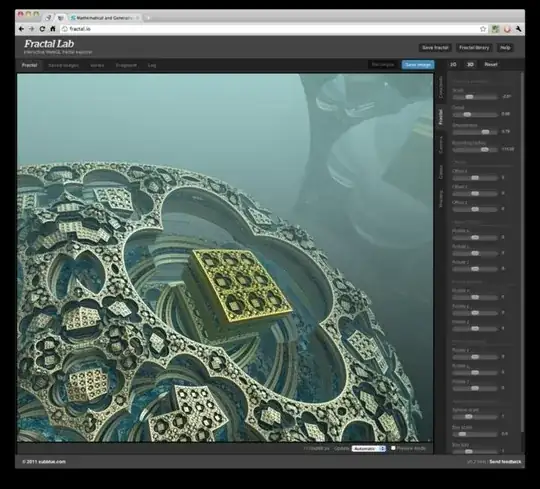The image size is (540, 489).
Task: Open the vertical Fractal side tab
Action: (440, 116)
